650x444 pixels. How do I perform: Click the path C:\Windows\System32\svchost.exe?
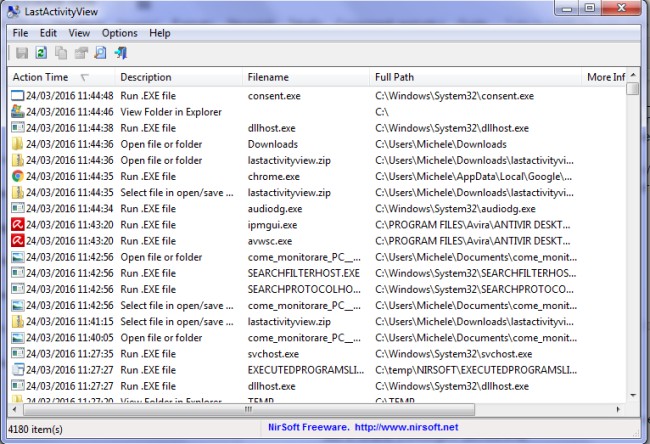pos(454,354)
